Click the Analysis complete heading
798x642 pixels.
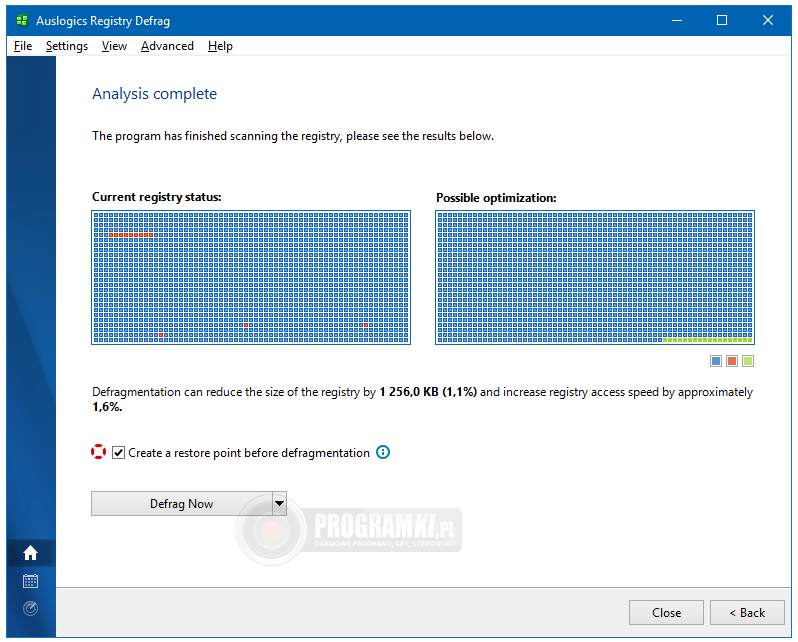coord(154,94)
